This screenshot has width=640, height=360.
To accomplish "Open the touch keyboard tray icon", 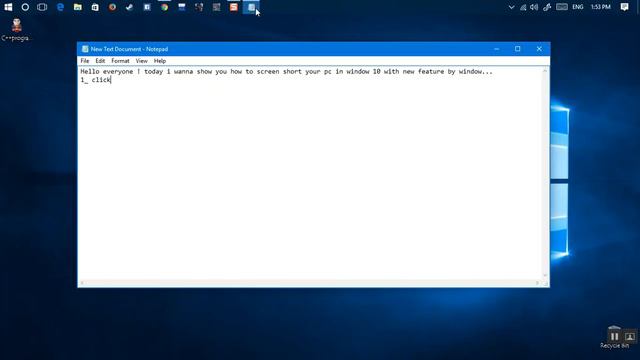I will pos(562,7).
